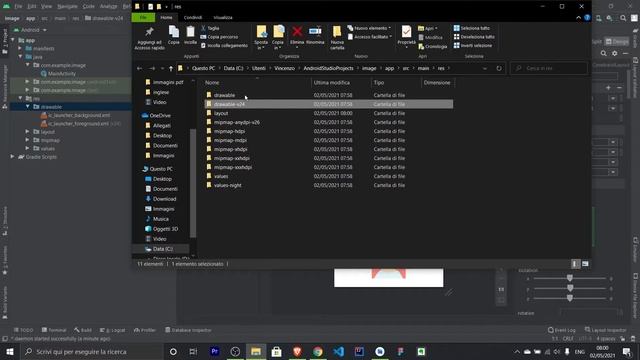Click the Incolla clipboard icon
The height and width of the screenshot is (360, 640).
click(x=190, y=35)
